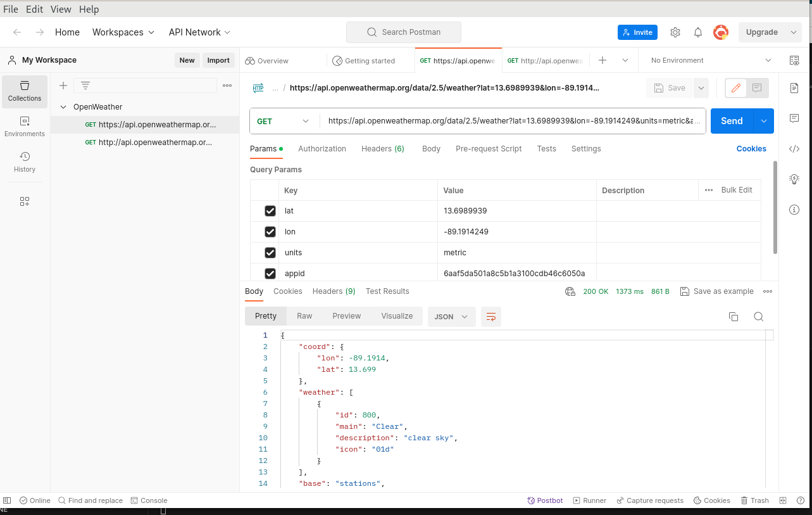The height and width of the screenshot is (515, 812).
Task: Open the Send button options arrow
Action: 764,121
